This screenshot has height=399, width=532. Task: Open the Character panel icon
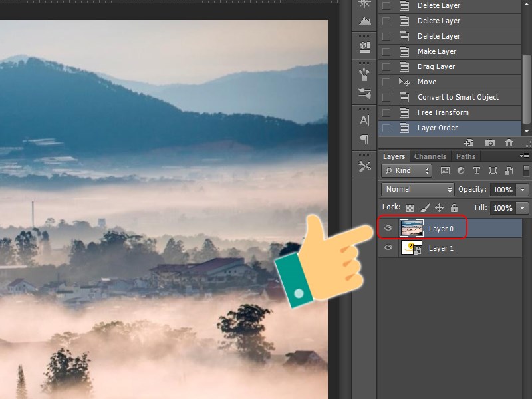point(364,120)
